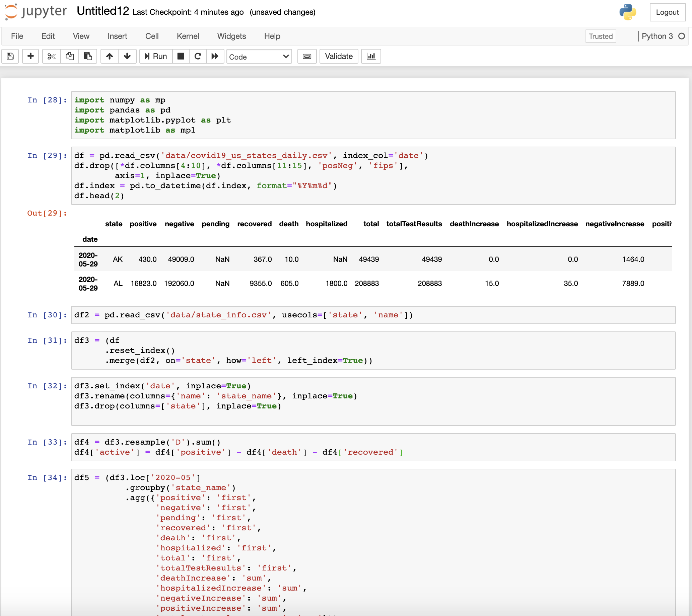The width and height of the screenshot is (692, 616).
Task: Click the fast-forward all cells button
Action: [216, 56]
